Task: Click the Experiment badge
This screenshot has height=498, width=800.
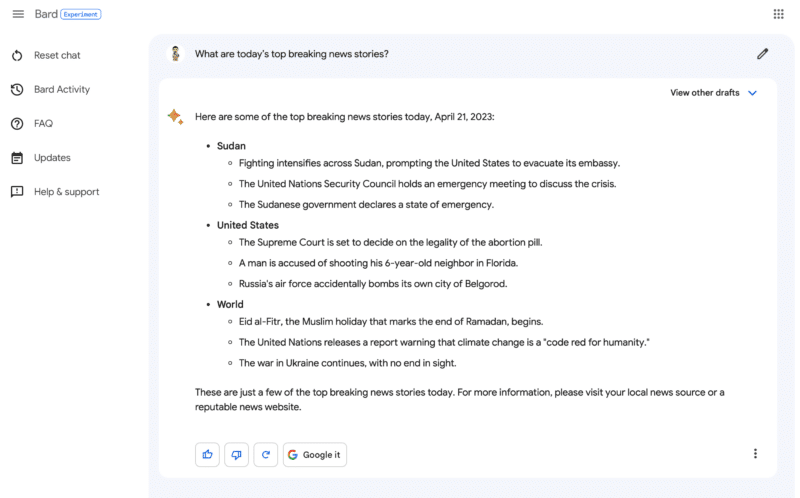Action: pyautogui.click(x=81, y=14)
